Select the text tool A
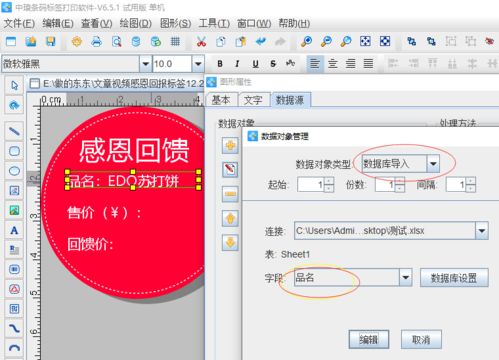 coord(14,230)
